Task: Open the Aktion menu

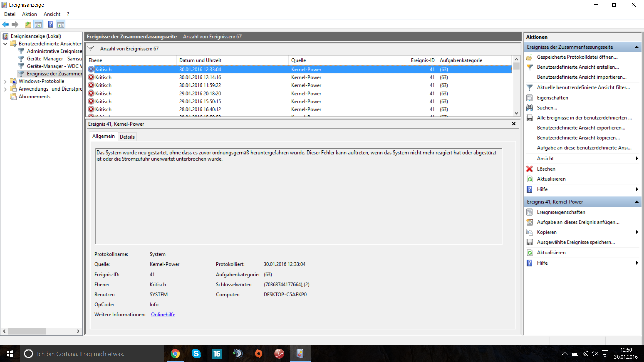Action: (x=29, y=14)
